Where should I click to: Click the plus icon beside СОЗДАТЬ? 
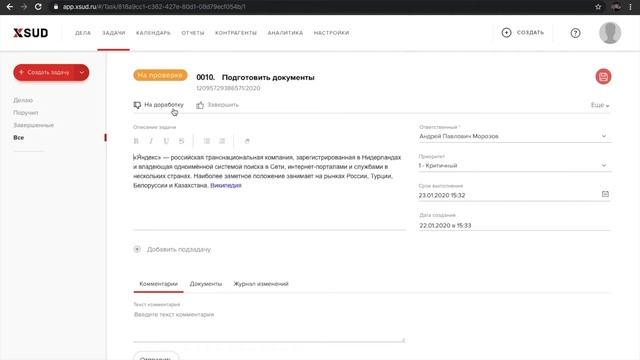coord(506,33)
